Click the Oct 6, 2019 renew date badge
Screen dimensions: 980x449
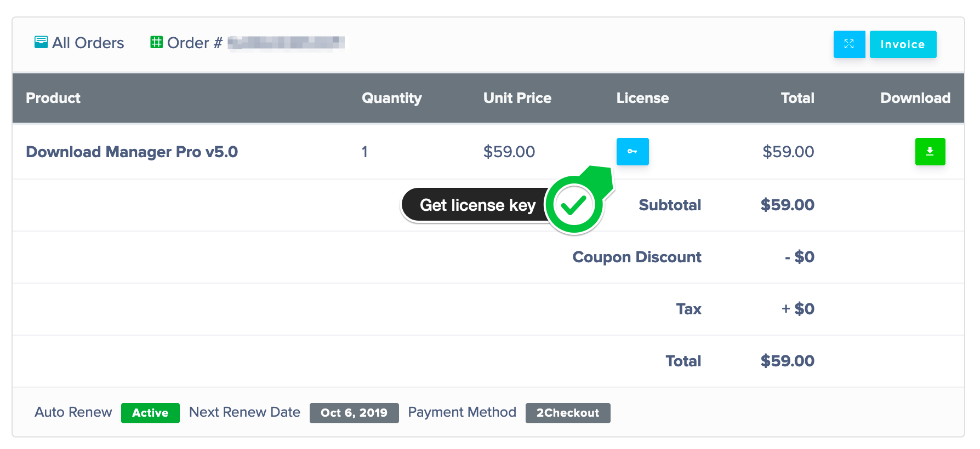(x=354, y=413)
